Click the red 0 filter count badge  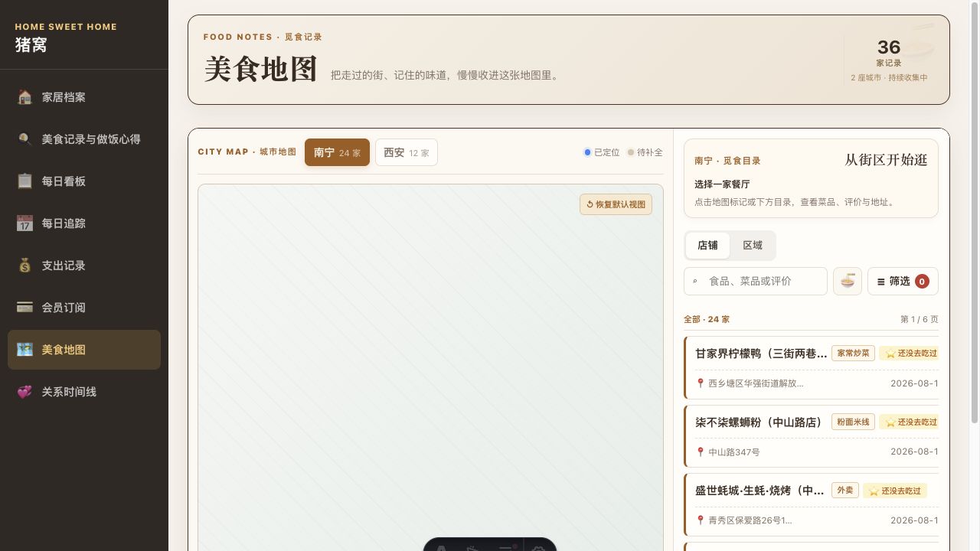coord(922,282)
